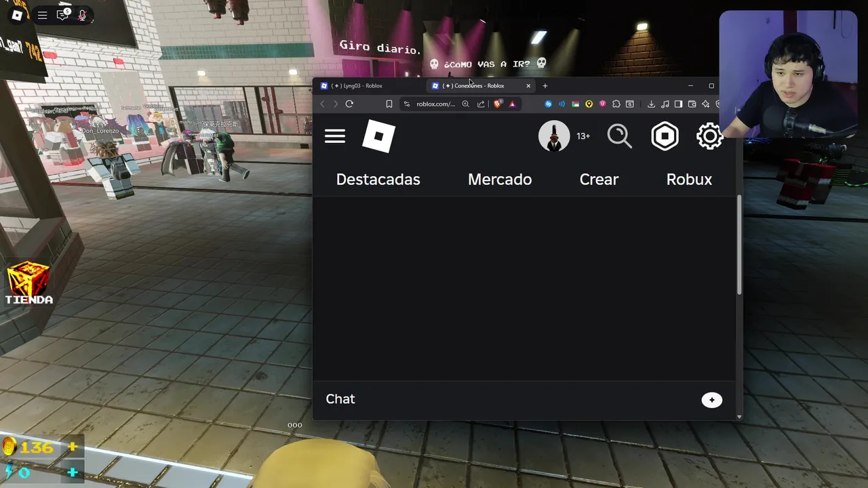Viewport: 868px width, 488px height.
Task: Open the in-game hamburger menu
Action: pyautogui.click(x=42, y=15)
